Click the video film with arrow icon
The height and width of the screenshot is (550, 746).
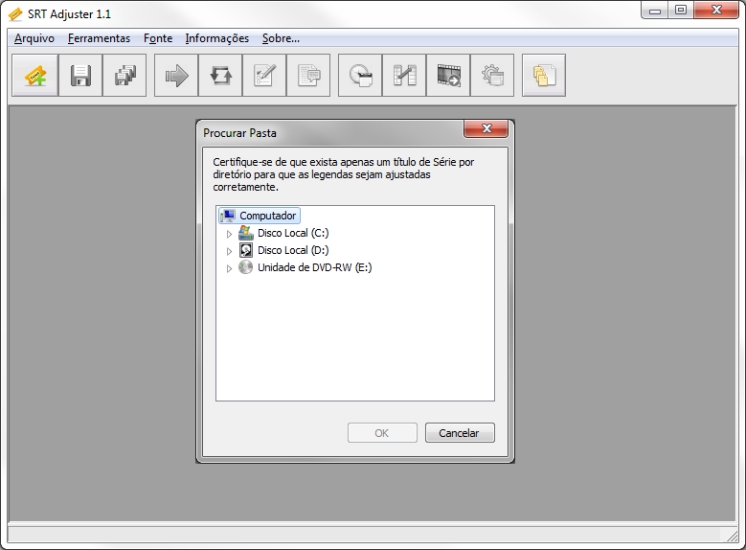tap(448, 76)
